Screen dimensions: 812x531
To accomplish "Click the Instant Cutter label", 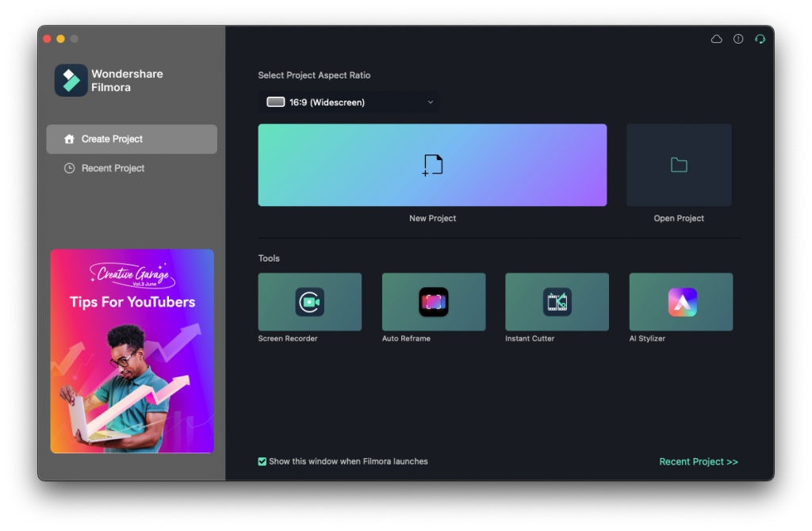I will click(530, 338).
